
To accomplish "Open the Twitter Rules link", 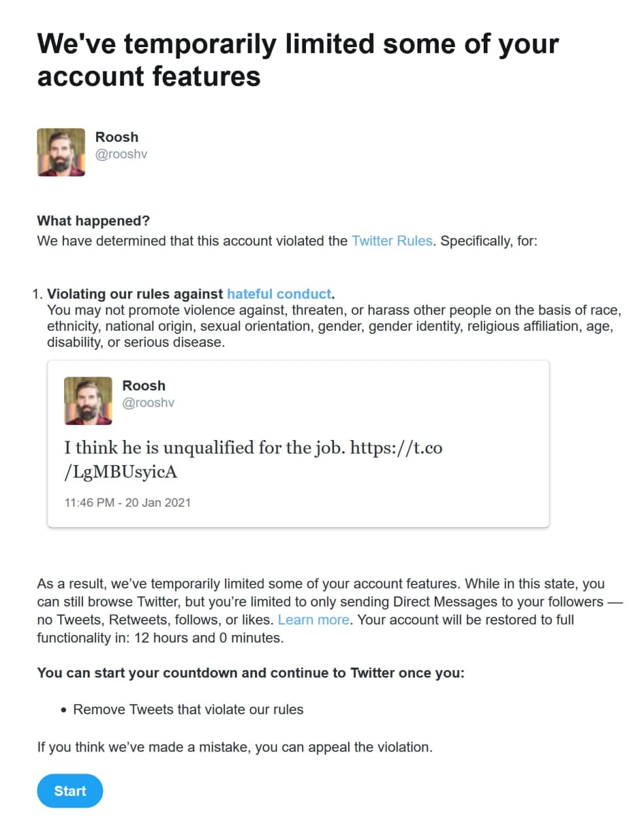I will 392,241.
